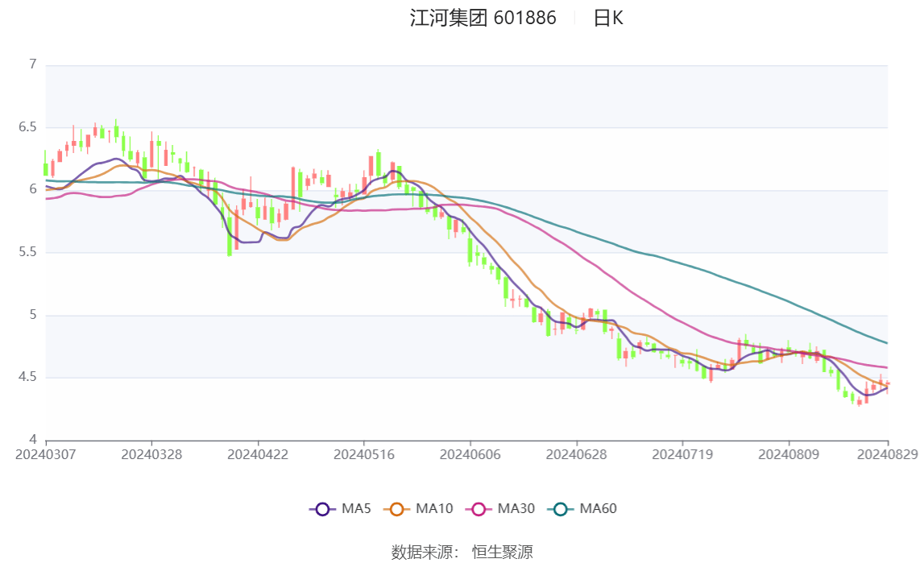Image resolution: width=924 pixels, height=563 pixels.
Task: Click the chart title 江河集团 601886
Action: (483, 19)
